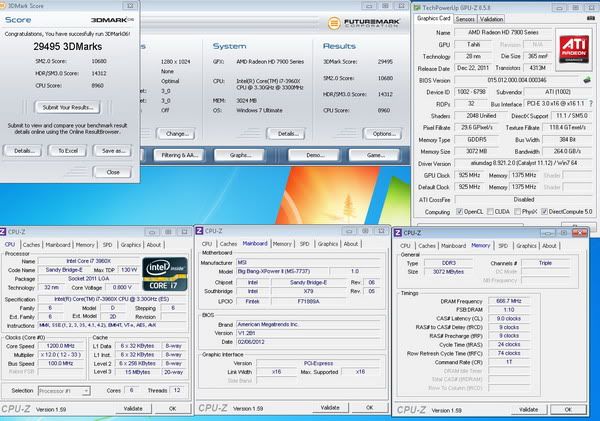Click Game button in 3DMark06
The image size is (600, 421).
[x=375, y=155]
